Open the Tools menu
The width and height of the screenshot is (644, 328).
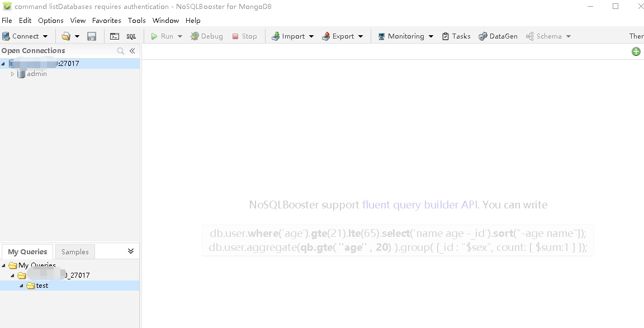point(137,21)
